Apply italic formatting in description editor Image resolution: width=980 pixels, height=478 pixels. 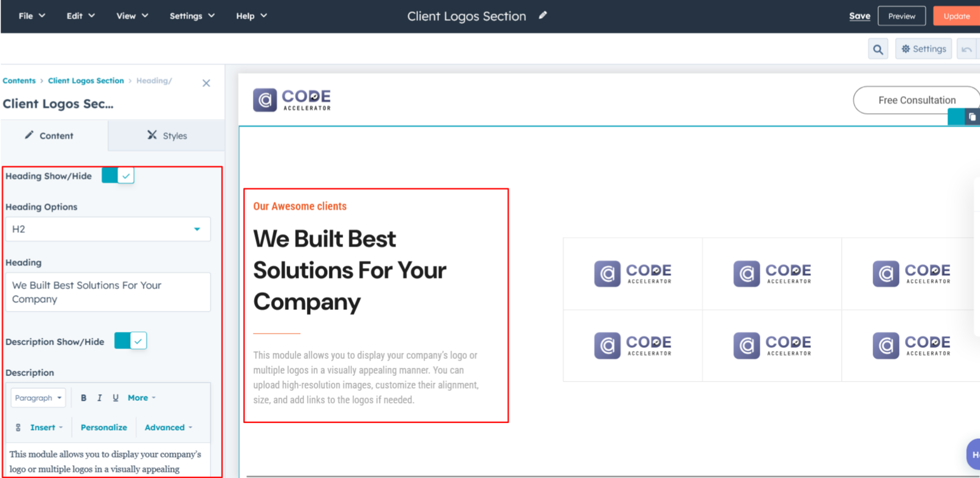click(100, 398)
